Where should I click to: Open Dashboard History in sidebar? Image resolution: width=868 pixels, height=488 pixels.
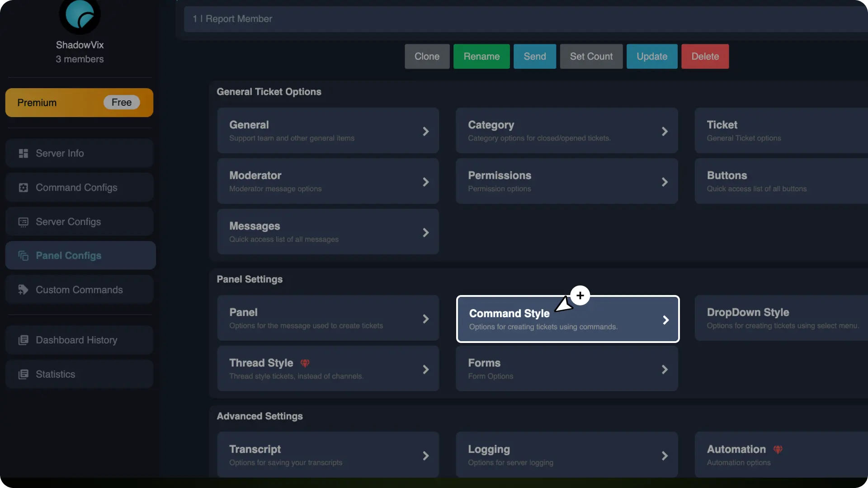pyautogui.click(x=80, y=340)
